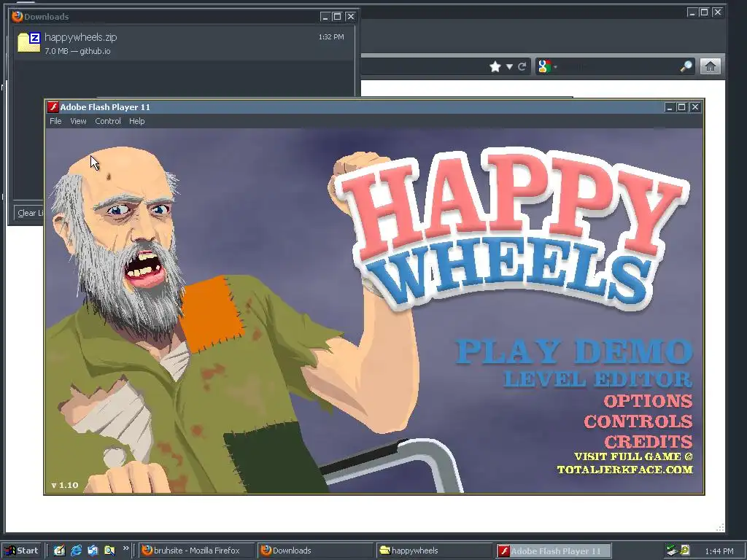Visit full game at totaljerkface.com link
This screenshot has height=560, width=747.
pos(625,463)
